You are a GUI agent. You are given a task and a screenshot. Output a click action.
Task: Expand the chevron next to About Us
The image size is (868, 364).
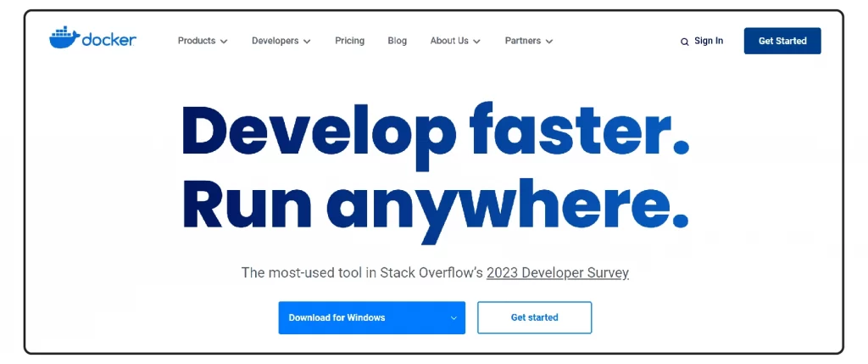point(476,42)
